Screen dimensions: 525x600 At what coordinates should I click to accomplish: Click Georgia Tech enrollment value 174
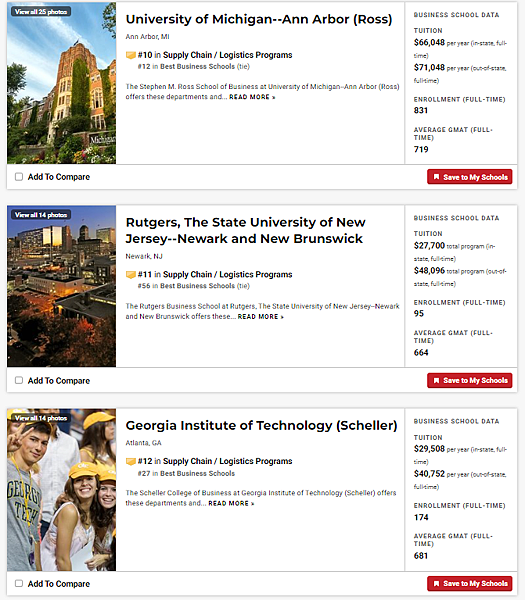(x=421, y=517)
